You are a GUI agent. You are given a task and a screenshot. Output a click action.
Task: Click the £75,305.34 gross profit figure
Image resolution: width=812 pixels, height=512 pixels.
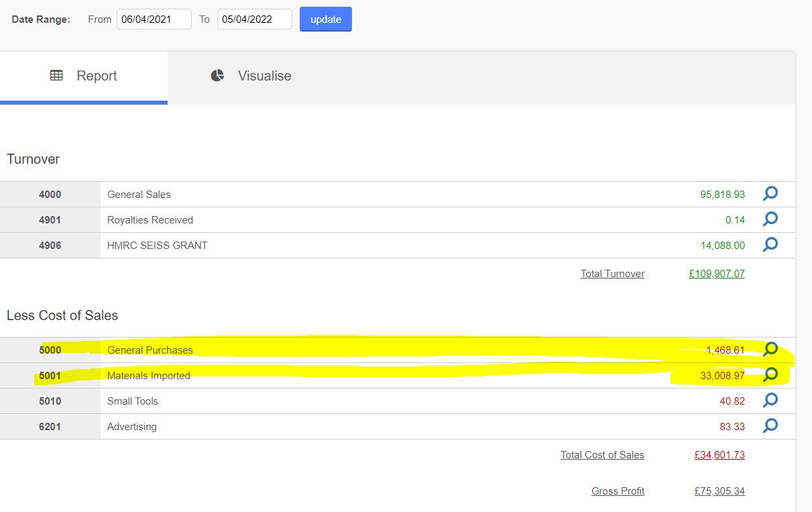(719, 491)
